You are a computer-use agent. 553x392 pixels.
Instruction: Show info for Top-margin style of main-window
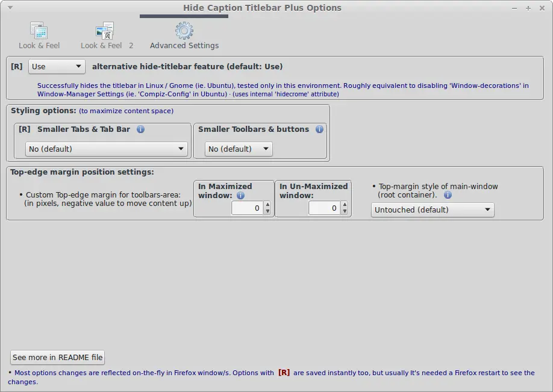tap(448, 195)
